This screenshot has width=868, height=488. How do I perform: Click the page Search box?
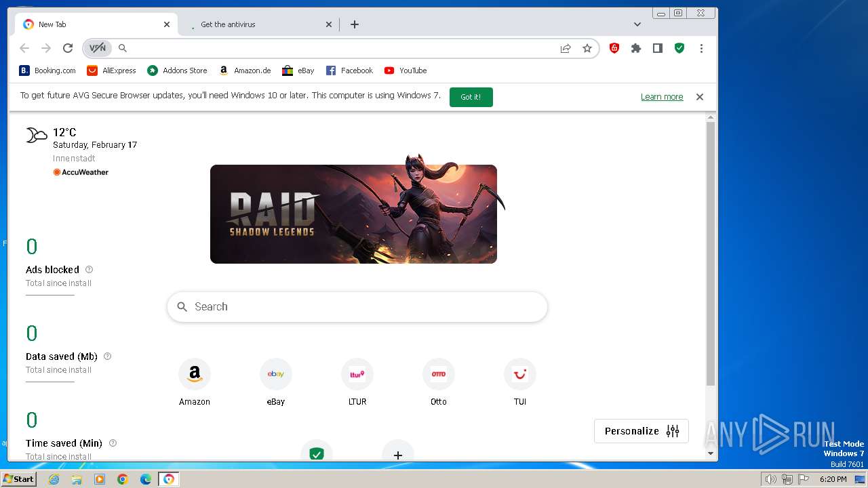[x=357, y=307]
